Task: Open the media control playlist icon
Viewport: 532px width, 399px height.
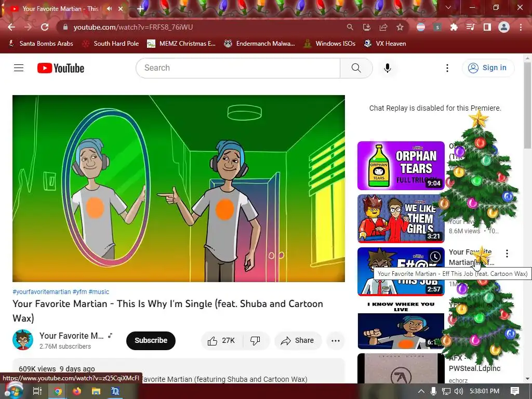Action: tap(470, 27)
